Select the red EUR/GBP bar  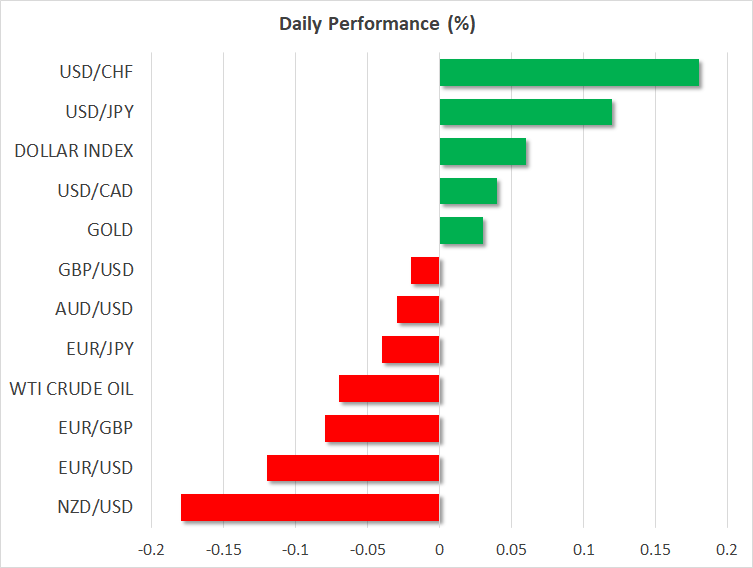[x=382, y=428]
